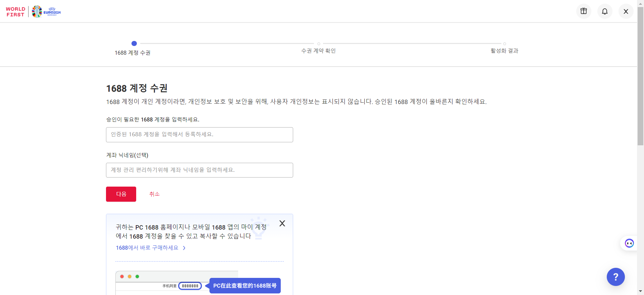Select the 활성화 결과 step
Viewport: 644px width, 295px height.
(x=504, y=51)
